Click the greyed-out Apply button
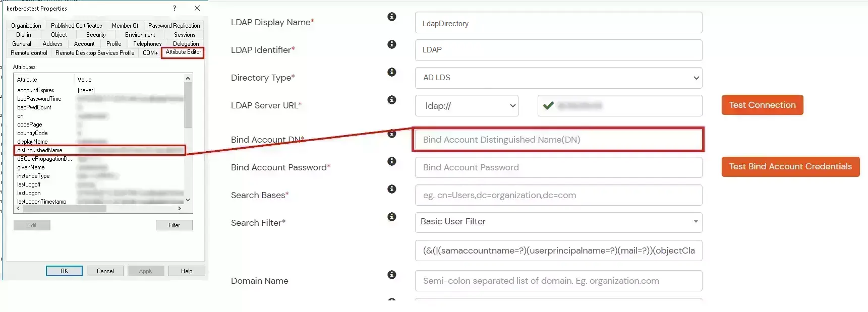 pyautogui.click(x=146, y=271)
